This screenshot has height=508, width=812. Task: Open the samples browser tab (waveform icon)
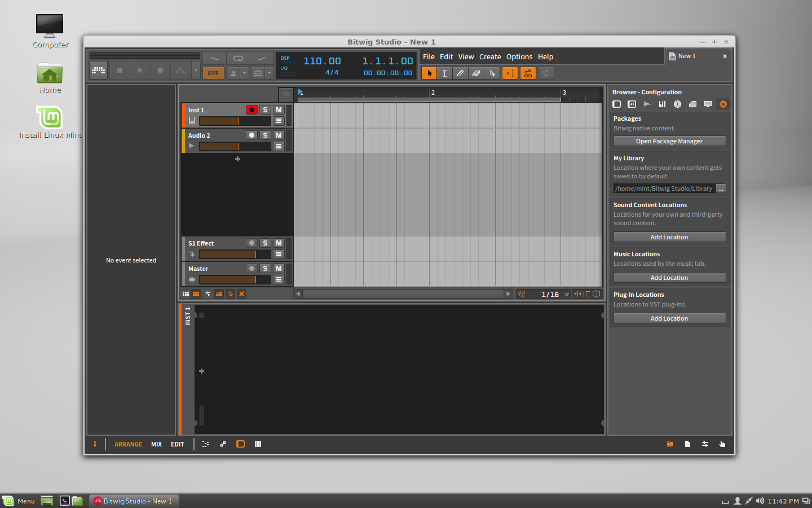pyautogui.click(x=647, y=104)
